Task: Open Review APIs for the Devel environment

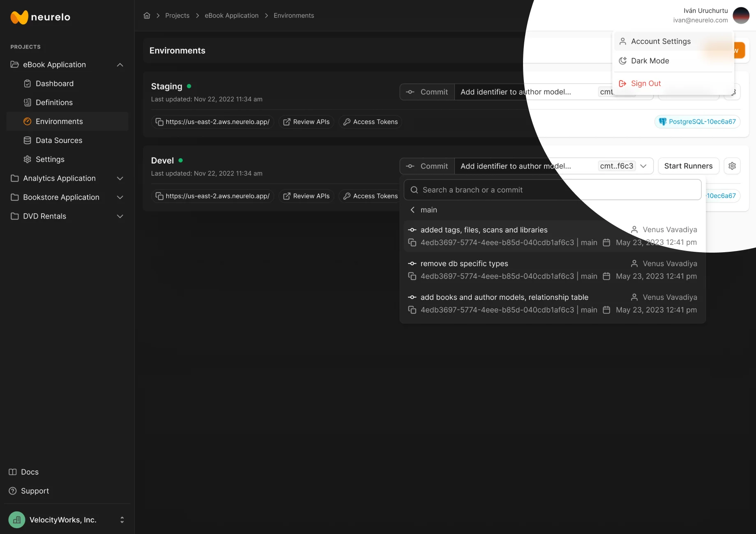Action: (x=306, y=196)
